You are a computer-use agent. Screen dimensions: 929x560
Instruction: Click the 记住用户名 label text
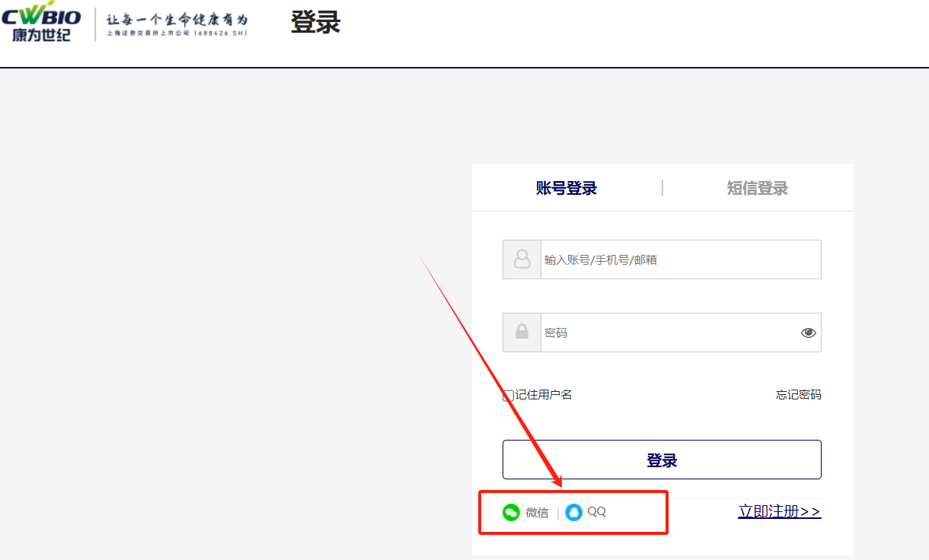pos(544,395)
